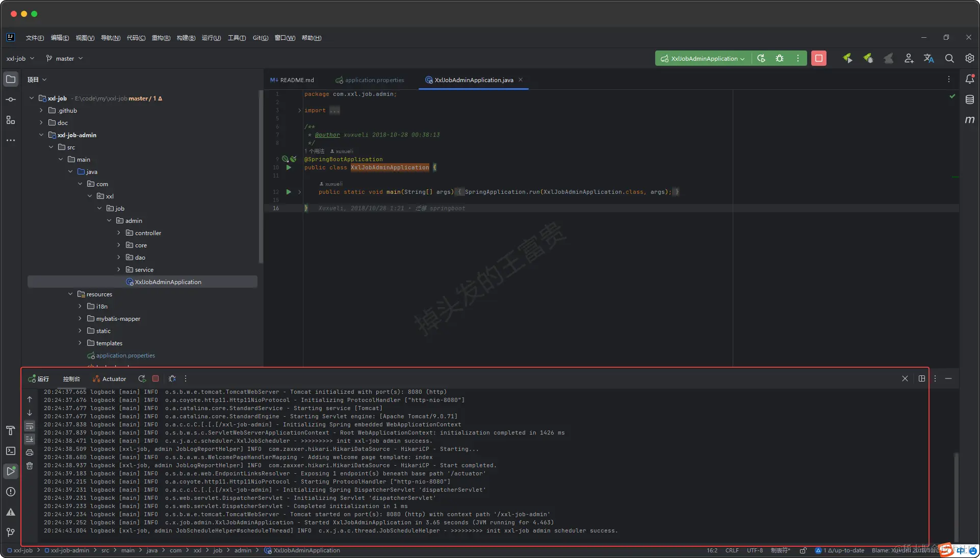Click the UTF-8 encoding status widget
Image resolution: width=980 pixels, height=558 pixels.
tap(755, 550)
